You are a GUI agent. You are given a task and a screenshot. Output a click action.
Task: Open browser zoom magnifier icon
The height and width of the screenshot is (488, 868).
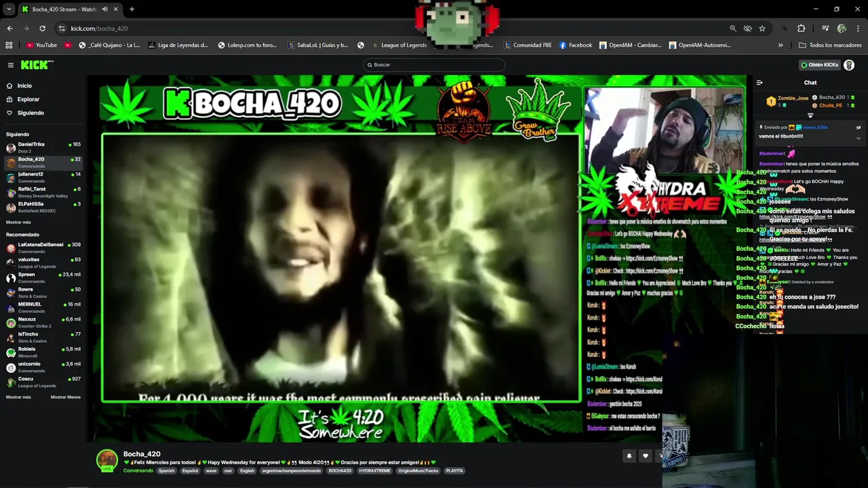pos(732,28)
